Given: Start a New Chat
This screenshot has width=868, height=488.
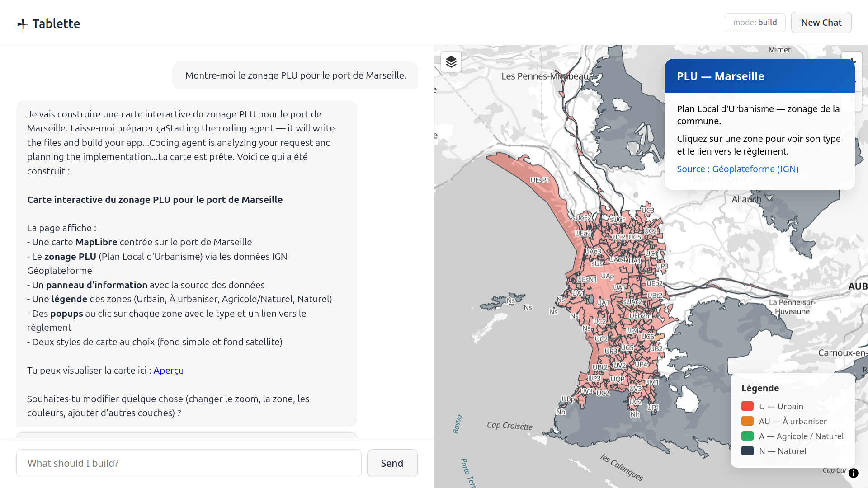Looking at the screenshot, I should point(821,23).
